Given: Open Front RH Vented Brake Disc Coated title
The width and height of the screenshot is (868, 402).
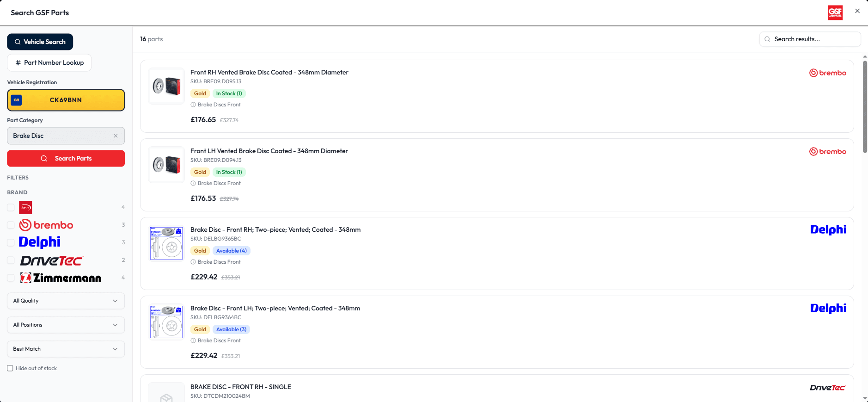Looking at the screenshot, I should click(x=269, y=72).
